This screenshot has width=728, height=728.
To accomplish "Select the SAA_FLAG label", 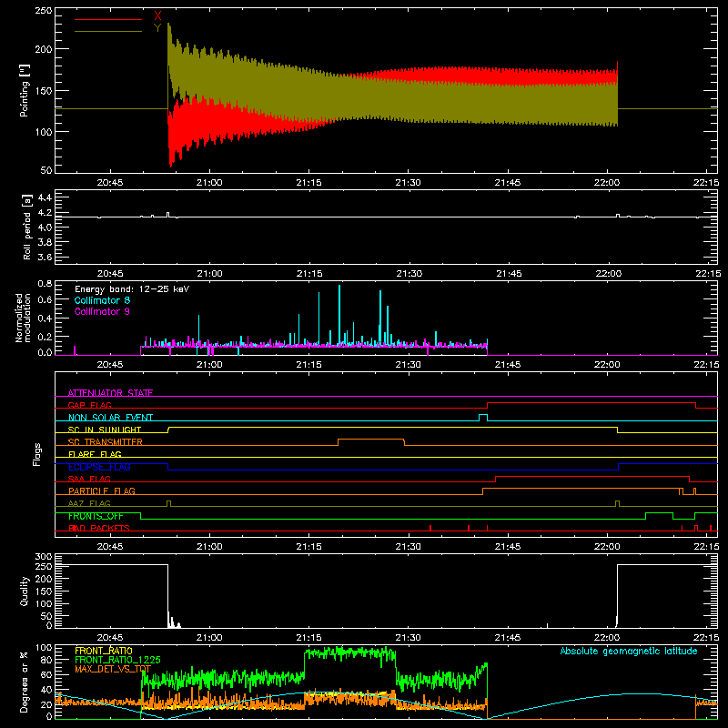I will (x=89, y=479).
